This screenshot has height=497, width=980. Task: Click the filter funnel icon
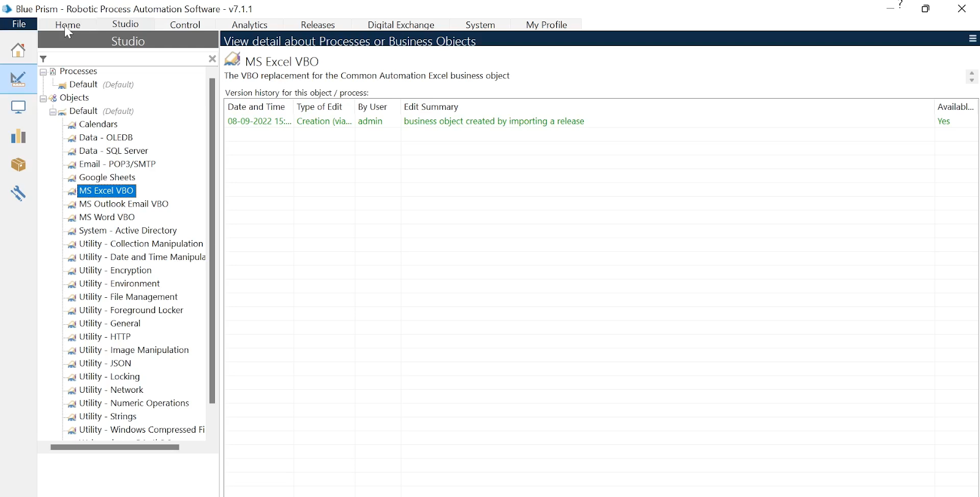click(x=43, y=59)
